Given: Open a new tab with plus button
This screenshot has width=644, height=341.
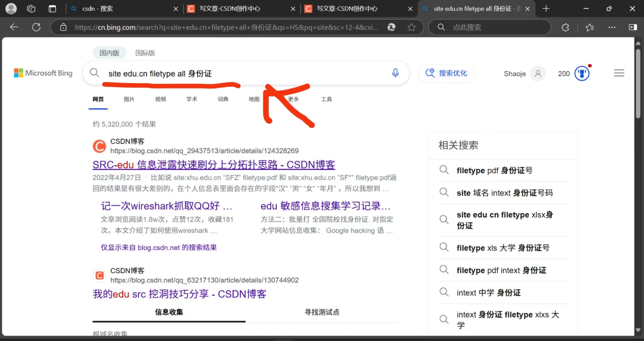Looking at the screenshot, I should tap(546, 9).
